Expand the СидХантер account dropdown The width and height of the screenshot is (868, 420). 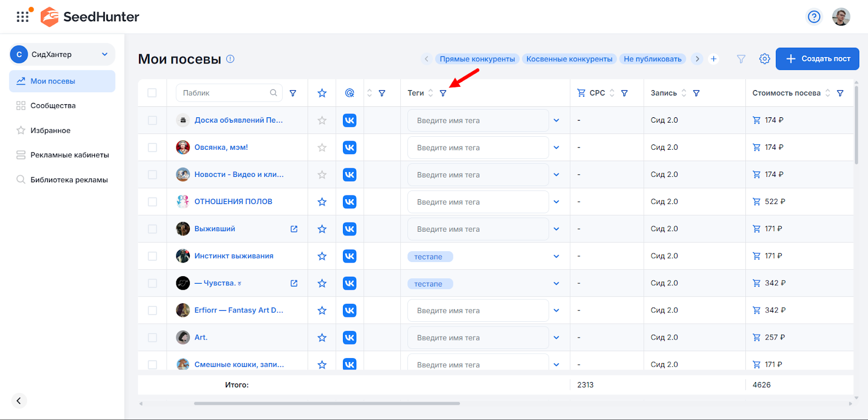coord(105,54)
